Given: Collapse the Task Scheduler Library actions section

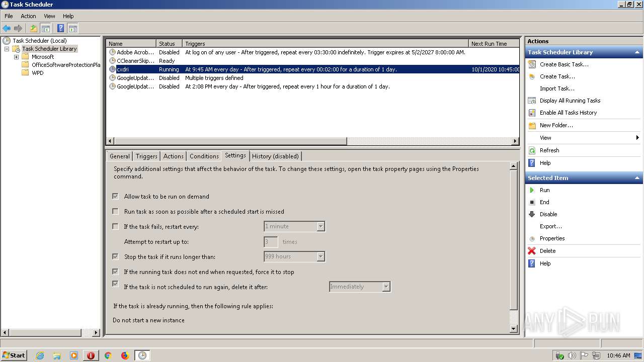Looking at the screenshot, I should point(637,52).
